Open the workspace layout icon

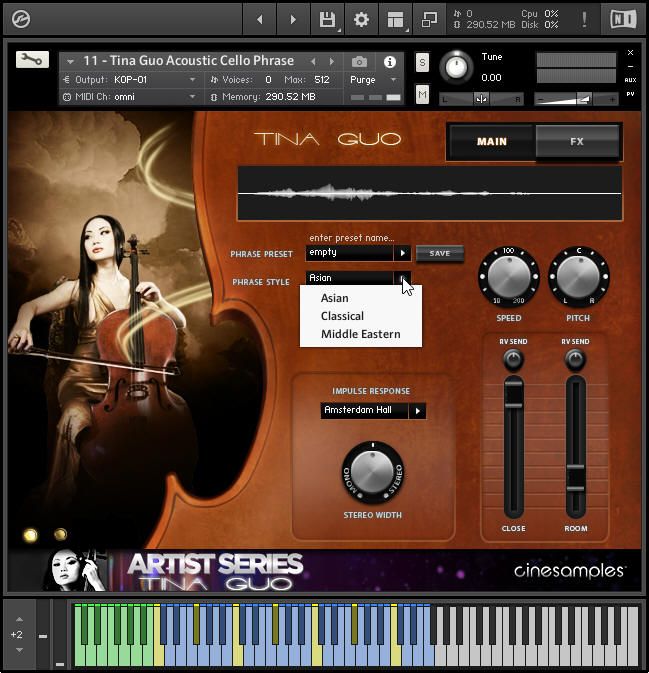pos(395,19)
